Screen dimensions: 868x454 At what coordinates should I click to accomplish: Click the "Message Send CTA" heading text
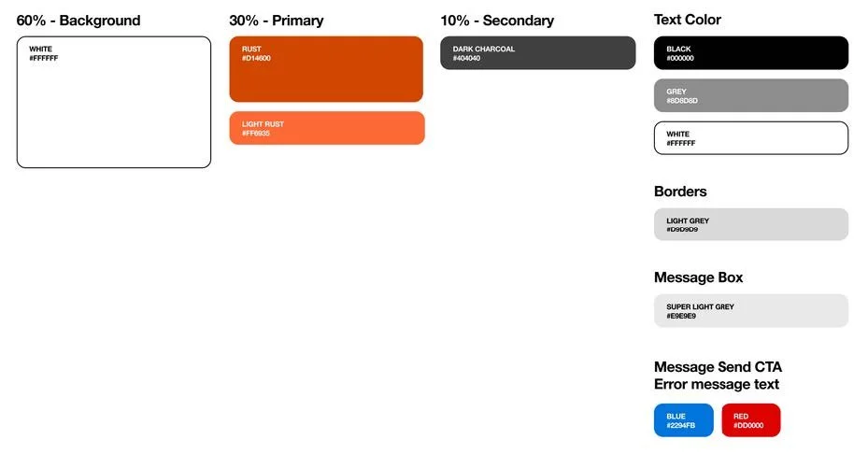click(718, 366)
